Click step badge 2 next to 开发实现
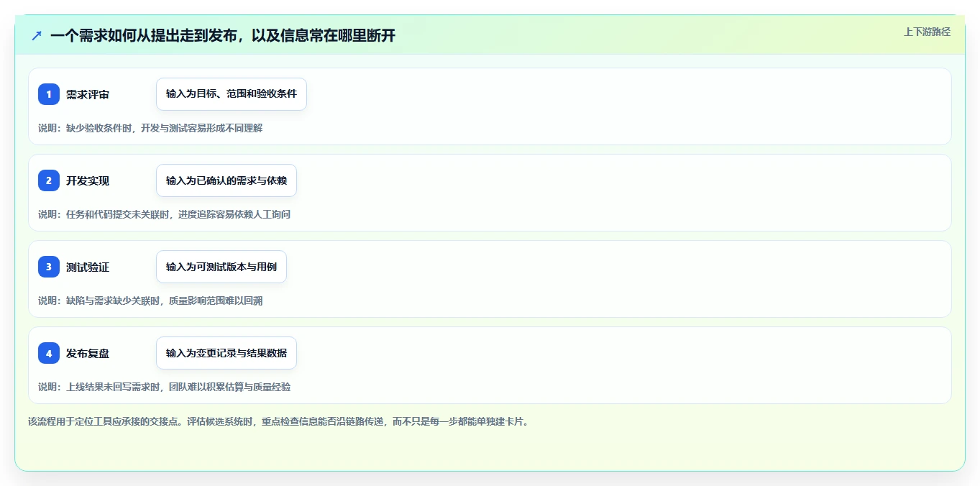Image resolution: width=980 pixels, height=486 pixels. coord(49,180)
